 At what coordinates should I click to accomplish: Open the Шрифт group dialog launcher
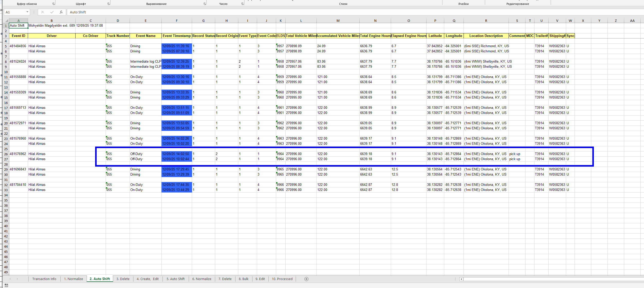pyautogui.click(x=108, y=4)
